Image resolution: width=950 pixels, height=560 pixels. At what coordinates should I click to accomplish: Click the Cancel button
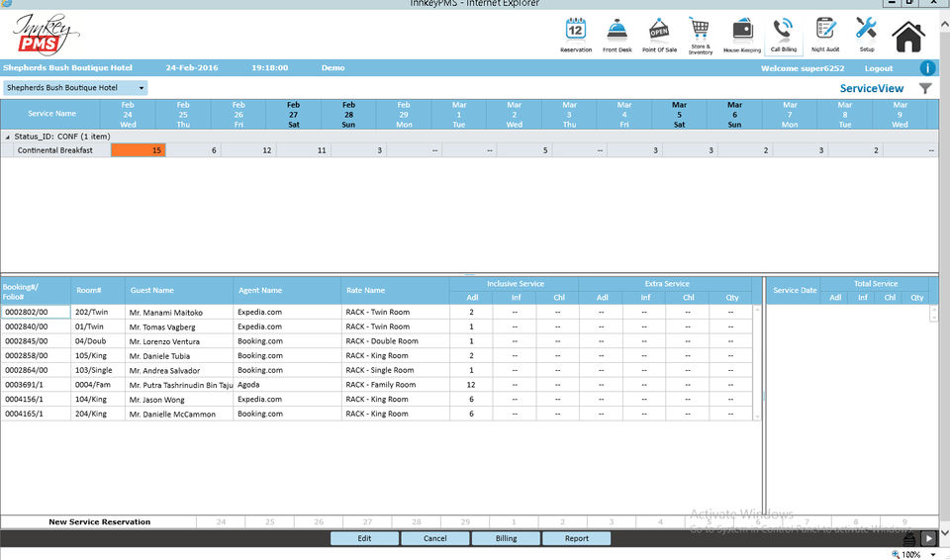click(x=435, y=538)
